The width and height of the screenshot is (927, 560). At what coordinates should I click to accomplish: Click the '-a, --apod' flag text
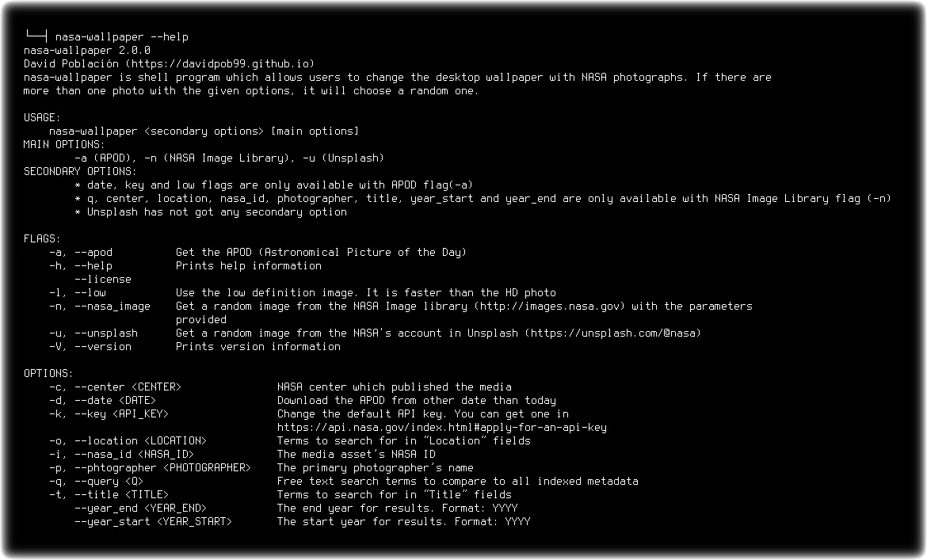tap(80, 252)
